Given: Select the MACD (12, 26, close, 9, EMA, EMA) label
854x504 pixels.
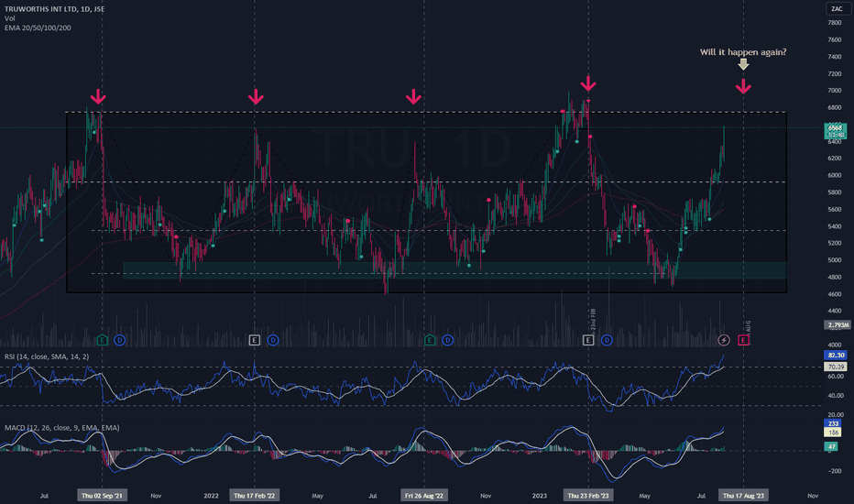Looking at the screenshot, I should point(62,428).
